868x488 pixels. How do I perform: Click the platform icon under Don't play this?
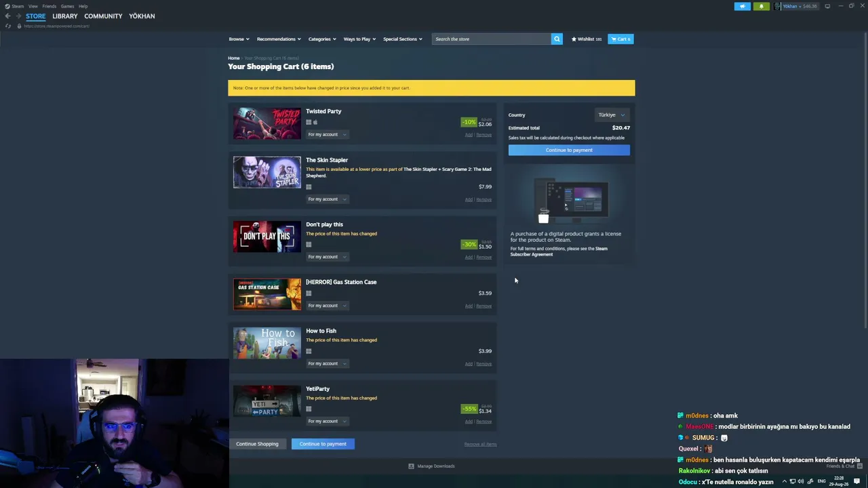tap(309, 245)
